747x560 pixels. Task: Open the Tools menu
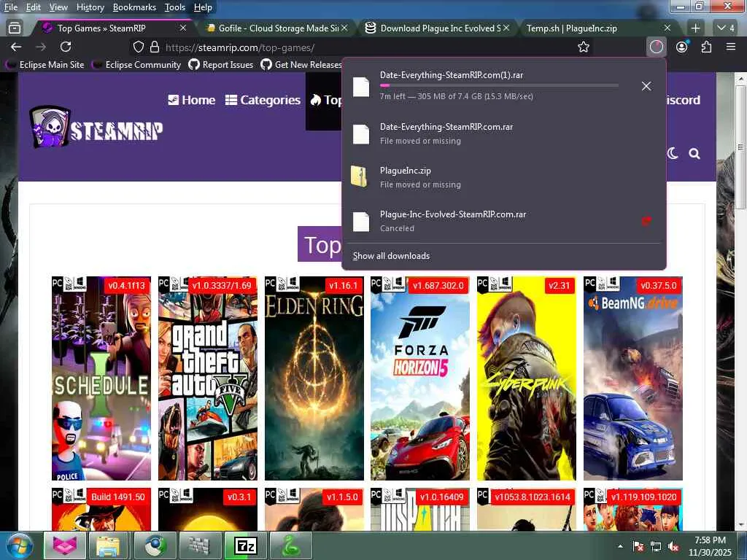(175, 7)
